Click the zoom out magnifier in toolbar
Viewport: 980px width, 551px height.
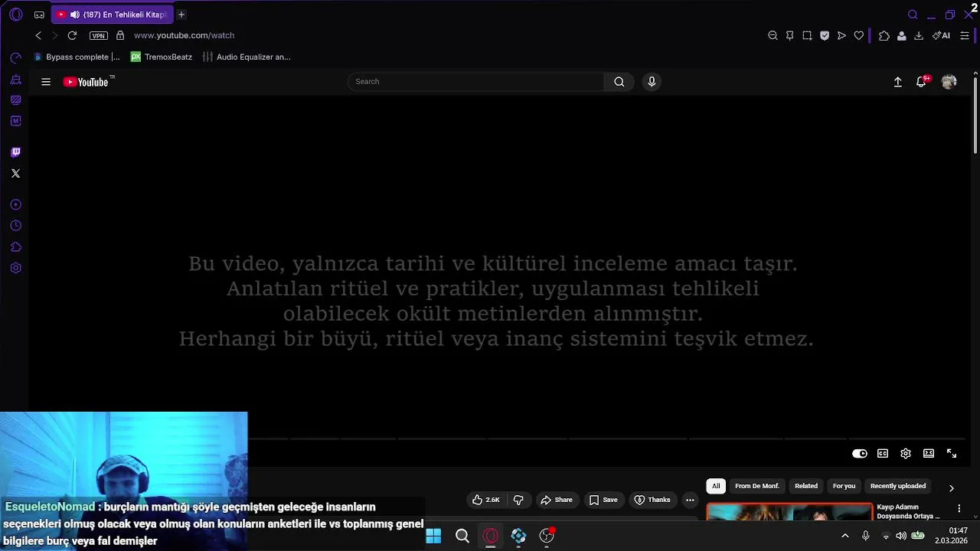click(773, 35)
